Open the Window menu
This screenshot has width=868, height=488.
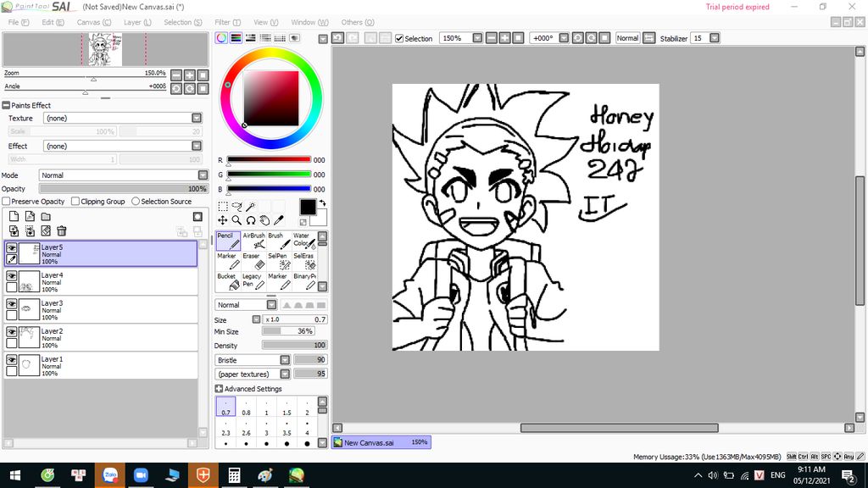tap(309, 22)
